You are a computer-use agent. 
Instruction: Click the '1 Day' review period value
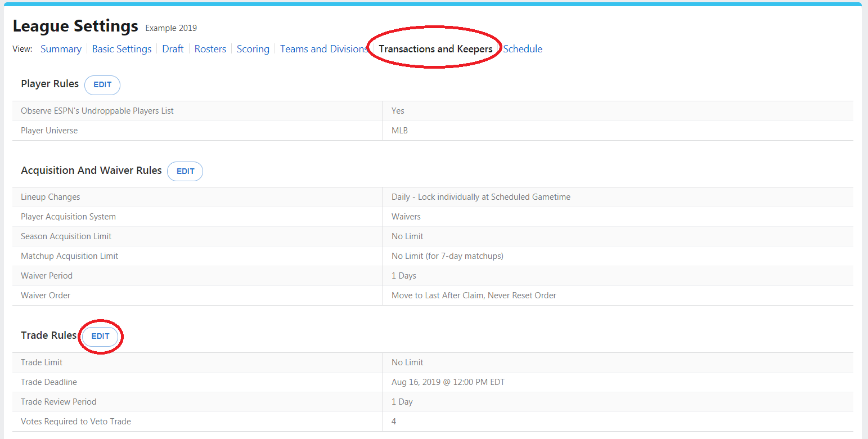tap(402, 402)
